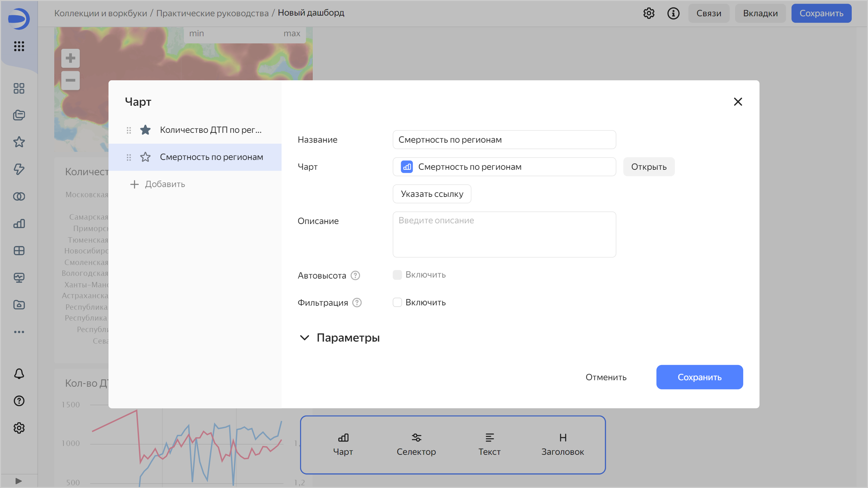Toggle the Автовысота Включить checkbox
Screen dimensions: 868x488
click(x=397, y=275)
